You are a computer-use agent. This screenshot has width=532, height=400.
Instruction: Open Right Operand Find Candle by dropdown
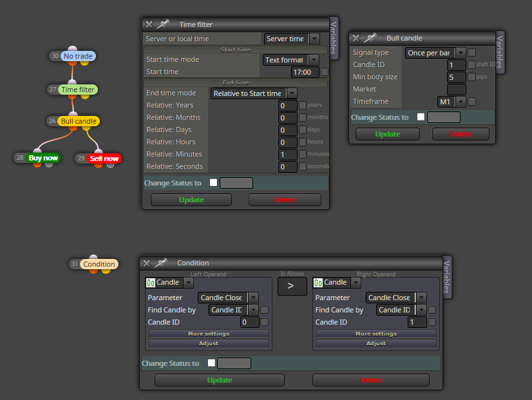tap(421, 310)
